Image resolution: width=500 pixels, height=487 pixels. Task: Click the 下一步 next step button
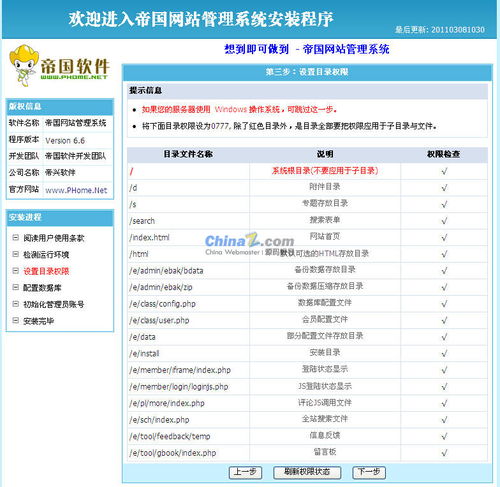point(369,472)
